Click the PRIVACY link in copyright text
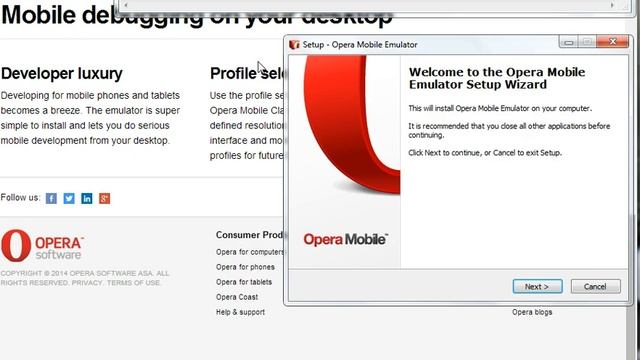 (87, 283)
